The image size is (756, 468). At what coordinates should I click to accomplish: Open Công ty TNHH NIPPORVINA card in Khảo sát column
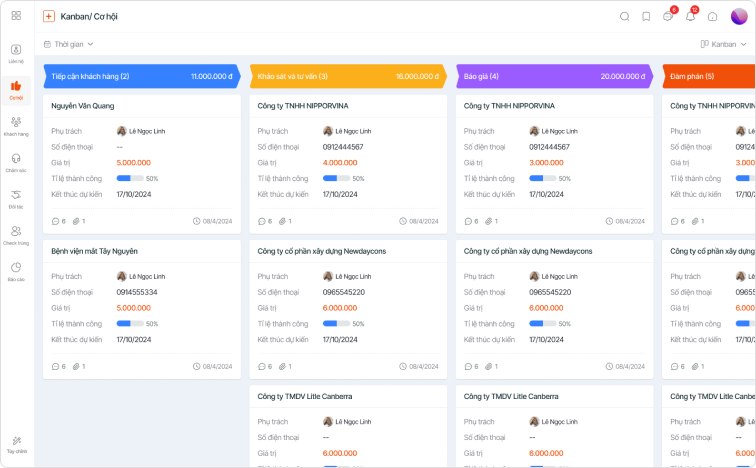(303, 106)
